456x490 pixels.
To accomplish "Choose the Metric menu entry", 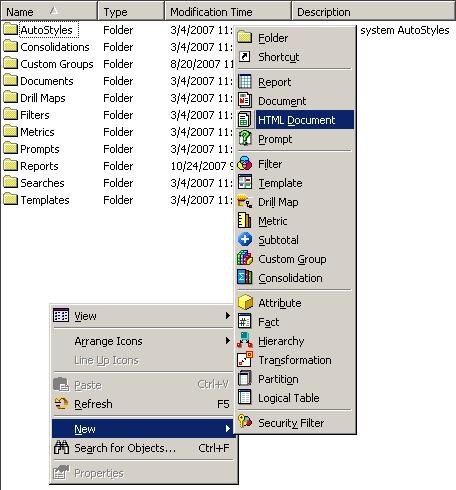I will click(x=296, y=221).
